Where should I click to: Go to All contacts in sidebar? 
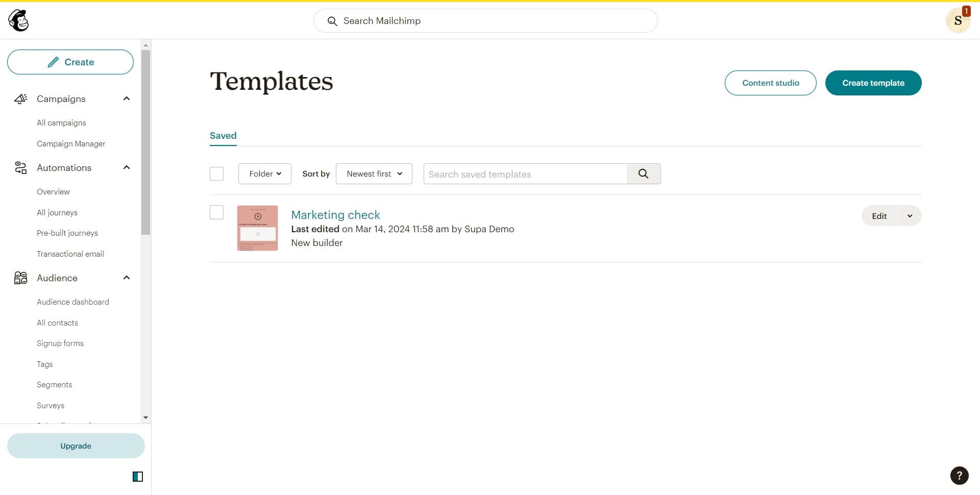coord(57,323)
